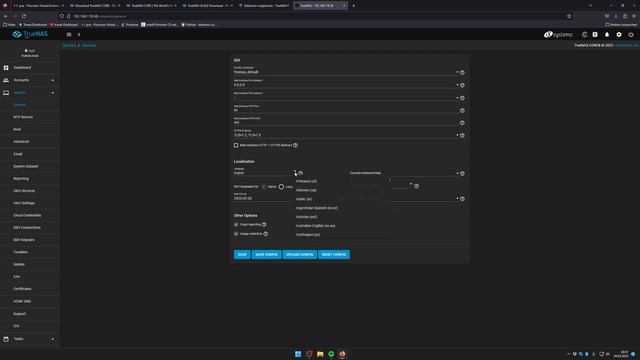Show help for HTTP to HTTPS Redirect
640x360 pixels.
(295, 145)
